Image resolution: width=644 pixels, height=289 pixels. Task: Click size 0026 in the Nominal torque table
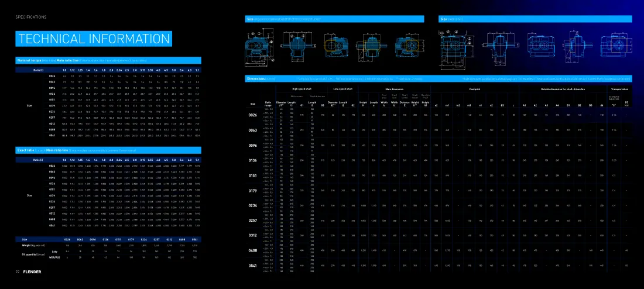pos(52,76)
